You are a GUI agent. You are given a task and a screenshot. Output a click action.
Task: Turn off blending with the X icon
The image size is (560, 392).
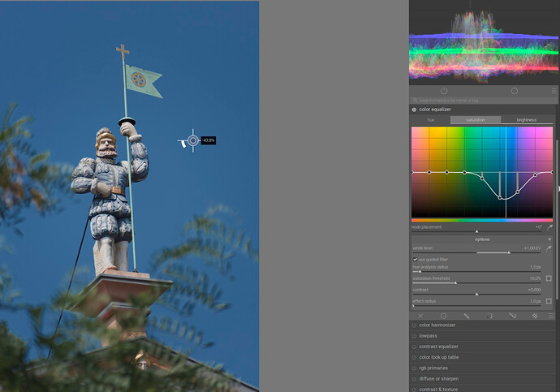(420, 316)
